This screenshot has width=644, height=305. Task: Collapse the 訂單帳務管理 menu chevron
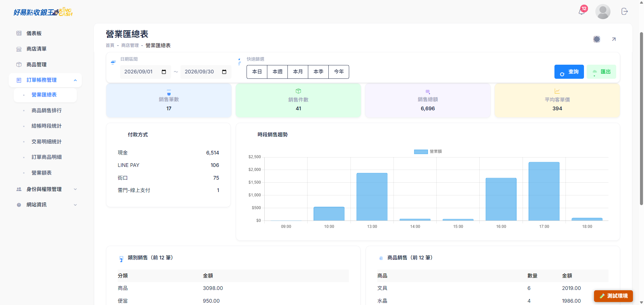point(75,80)
